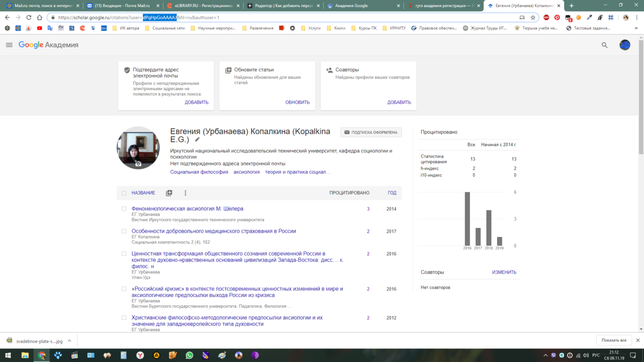
Task: Open the Google Академия hamburger menu
Action: [x=9, y=45]
